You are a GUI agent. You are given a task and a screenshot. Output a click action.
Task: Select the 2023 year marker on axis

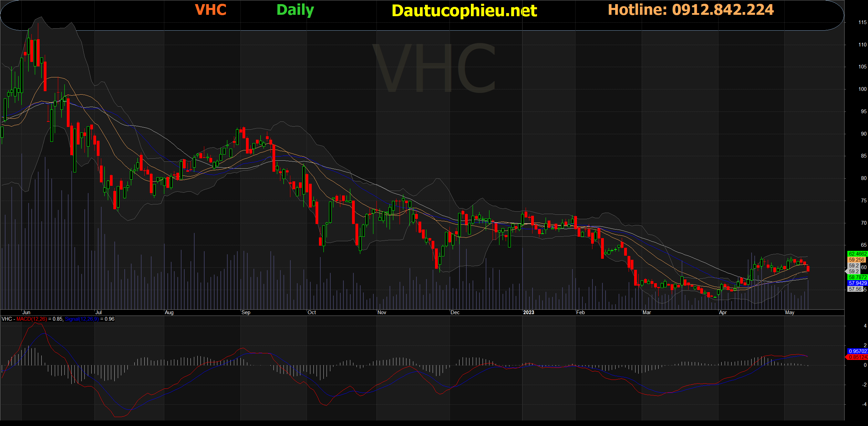[528, 312]
